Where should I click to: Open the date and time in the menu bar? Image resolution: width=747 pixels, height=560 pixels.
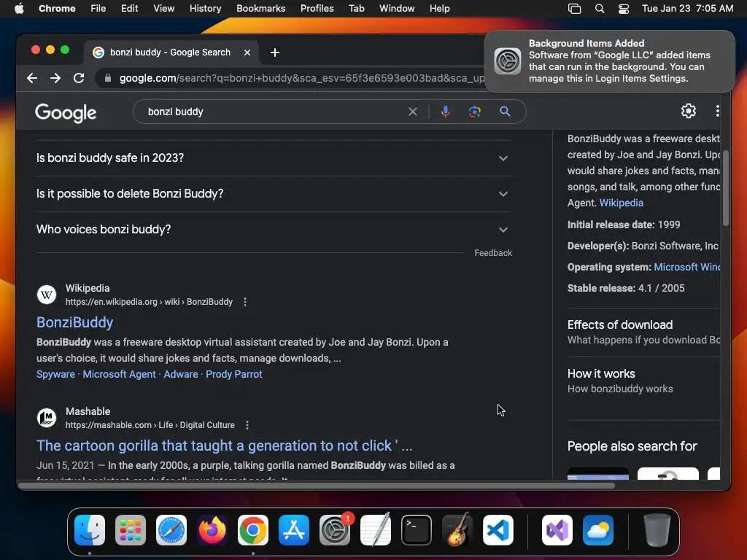687,9
